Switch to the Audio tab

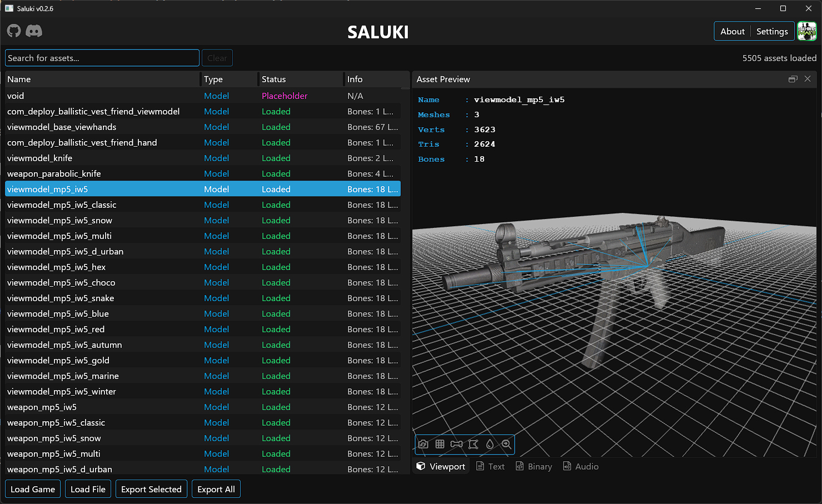(x=581, y=466)
